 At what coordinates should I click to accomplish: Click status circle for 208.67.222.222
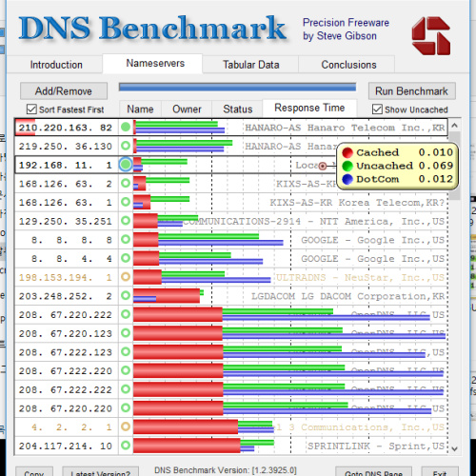pos(126,389)
